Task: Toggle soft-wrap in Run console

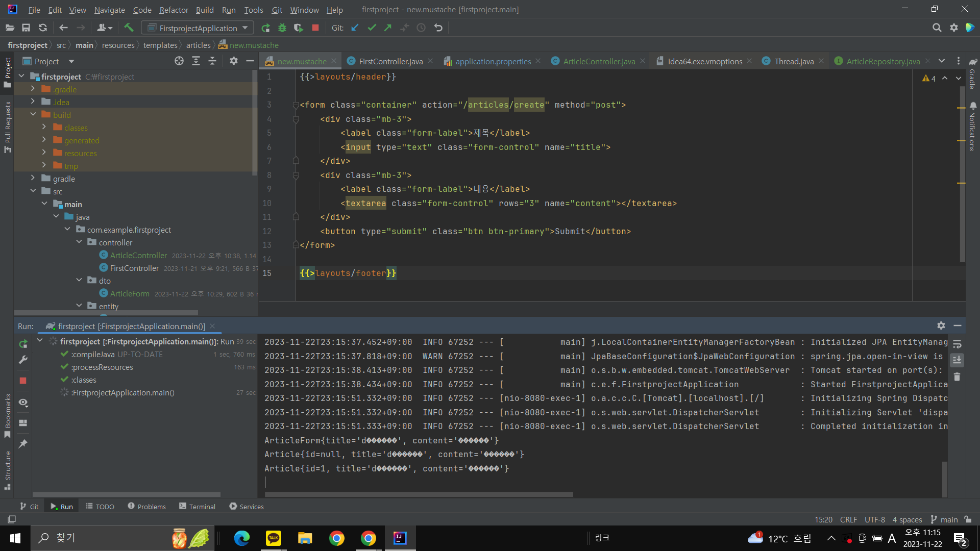Action: pyautogui.click(x=957, y=344)
